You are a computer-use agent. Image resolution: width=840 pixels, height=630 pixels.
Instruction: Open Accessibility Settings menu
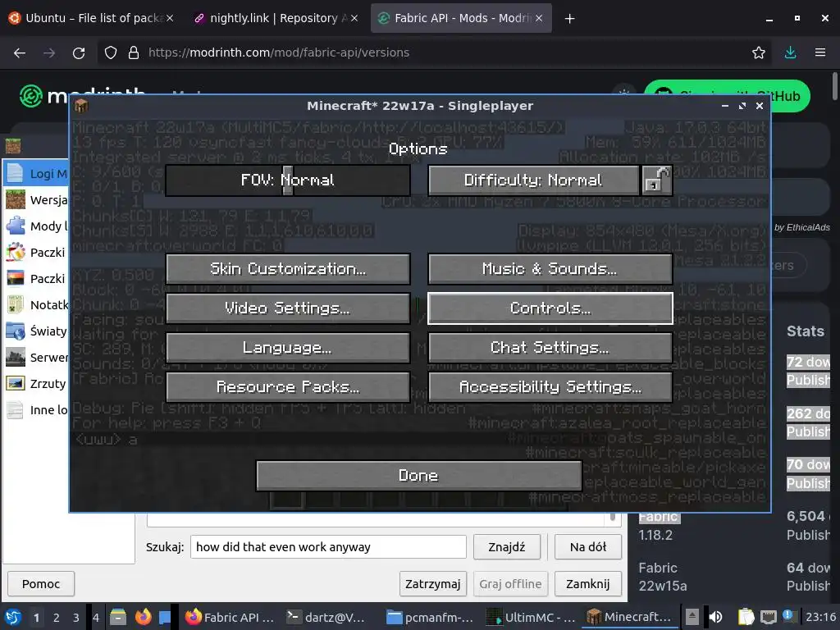(550, 387)
